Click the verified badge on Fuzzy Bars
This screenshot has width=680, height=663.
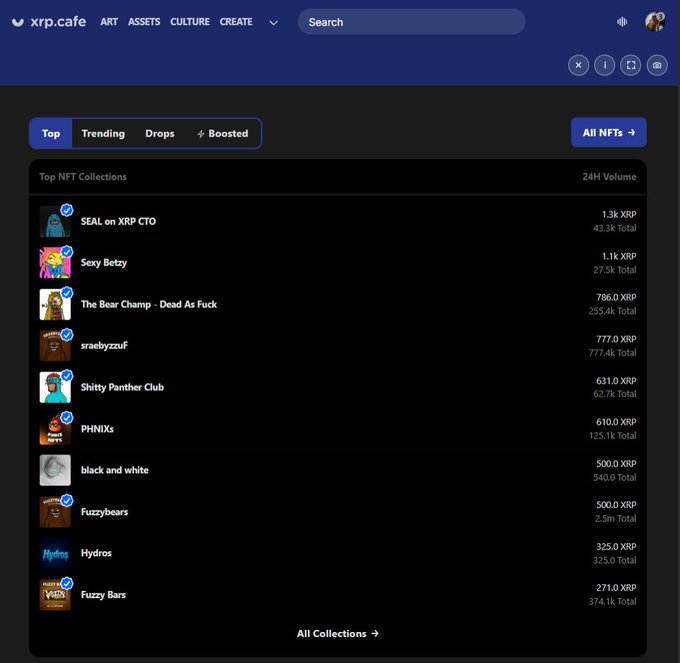point(67,584)
